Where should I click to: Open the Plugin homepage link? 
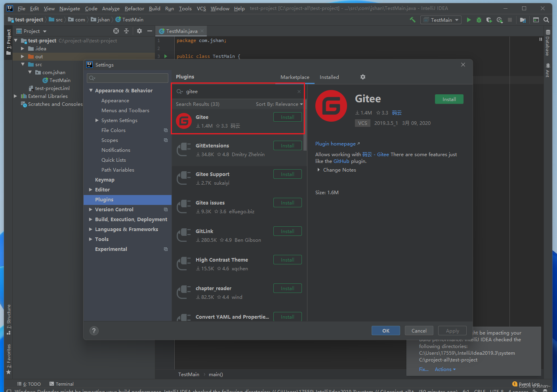pyautogui.click(x=338, y=143)
